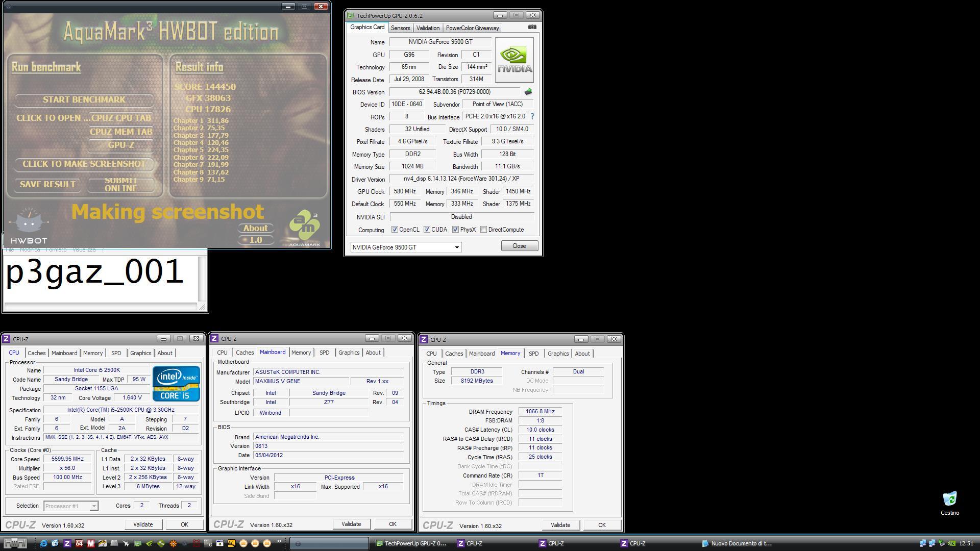Open SPD tab in the middle CPU-Z window
Screen dimensions: 980x551
pyautogui.click(x=324, y=353)
